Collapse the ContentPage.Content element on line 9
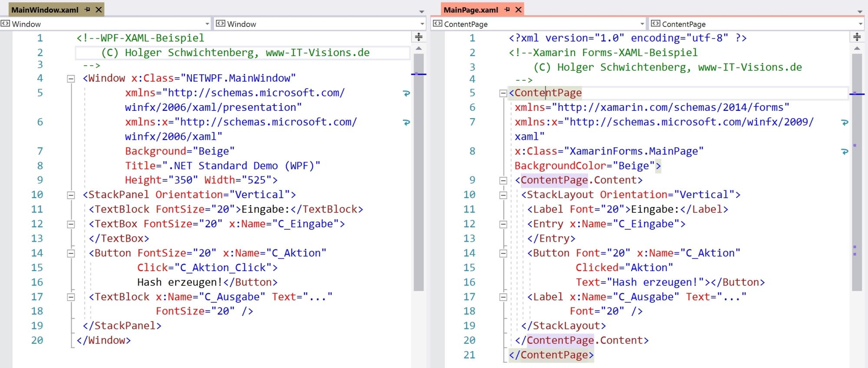 coord(503,181)
